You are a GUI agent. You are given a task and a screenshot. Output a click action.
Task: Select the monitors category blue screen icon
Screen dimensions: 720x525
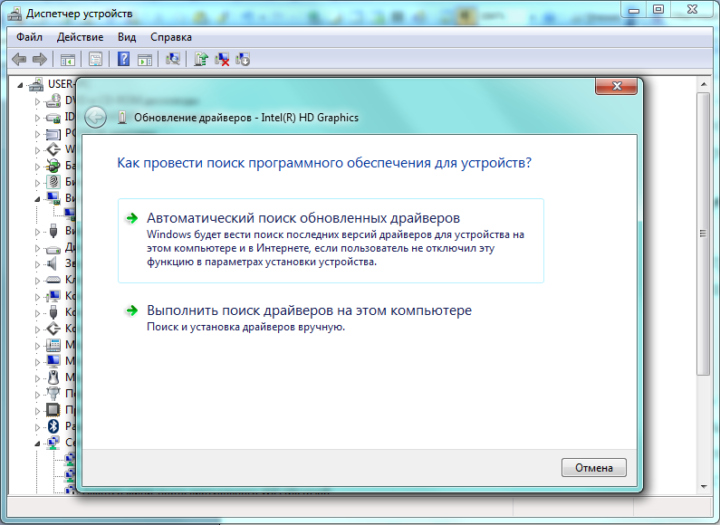(x=53, y=361)
